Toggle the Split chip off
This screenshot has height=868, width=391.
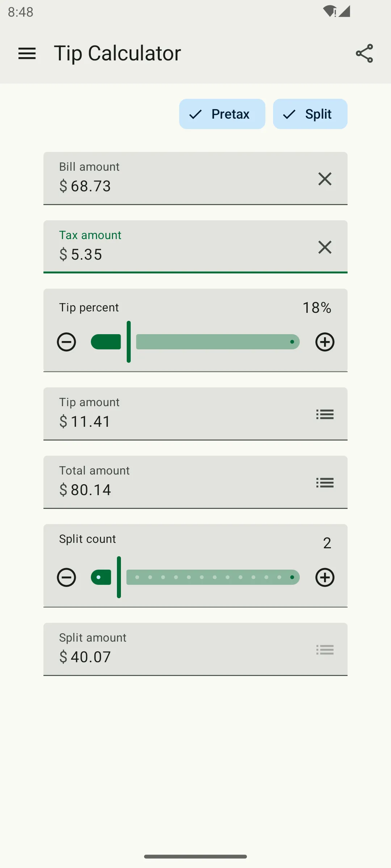310,114
